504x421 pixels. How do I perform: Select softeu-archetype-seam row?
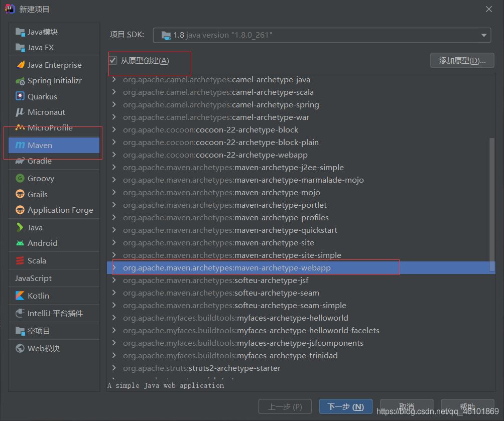click(301, 293)
